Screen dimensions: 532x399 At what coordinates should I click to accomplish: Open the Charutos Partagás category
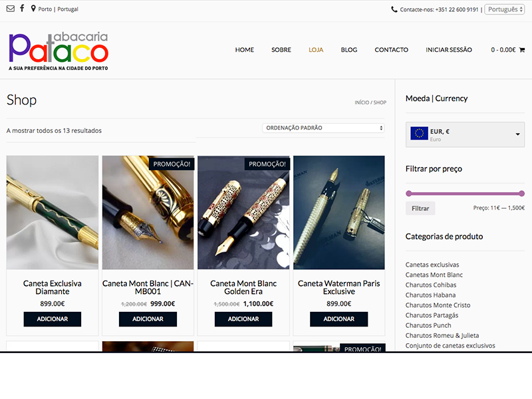(x=432, y=315)
